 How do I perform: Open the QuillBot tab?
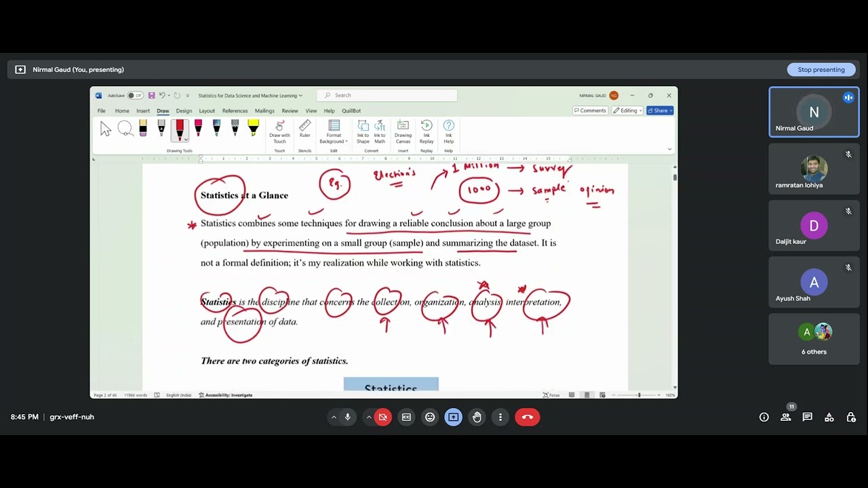351,110
